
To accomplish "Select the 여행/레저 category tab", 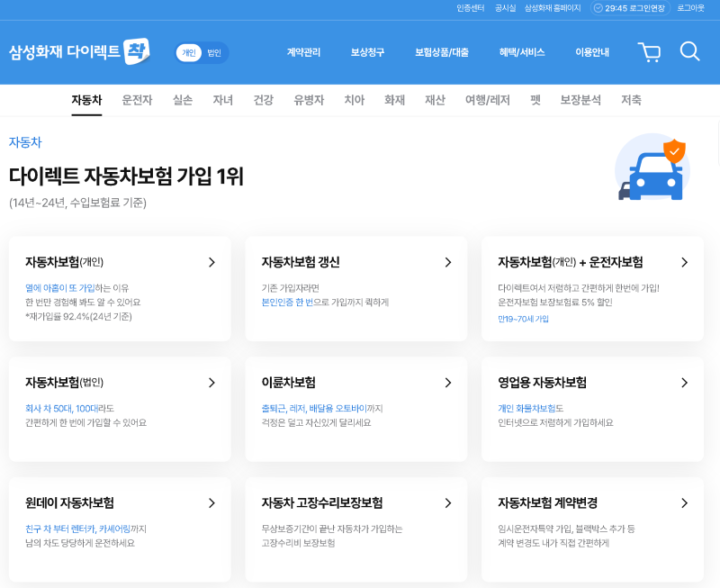I will 488,100.
